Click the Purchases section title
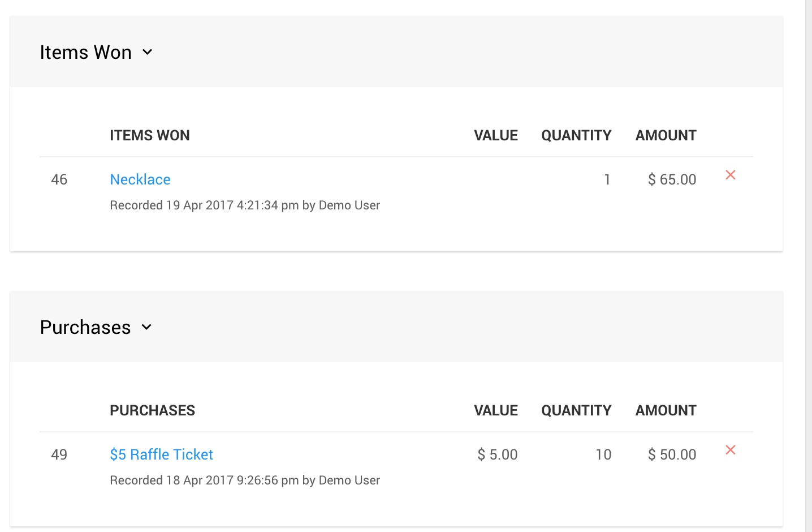 point(85,327)
